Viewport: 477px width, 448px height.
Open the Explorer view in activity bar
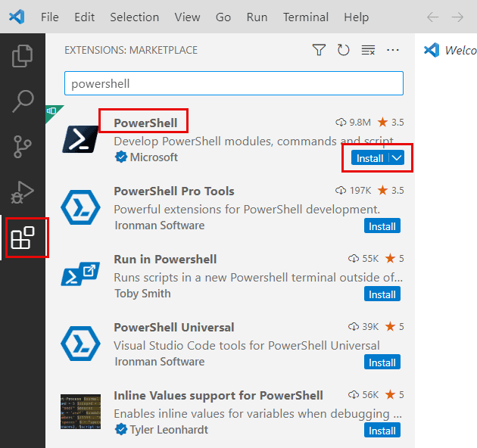coord(22,56)
